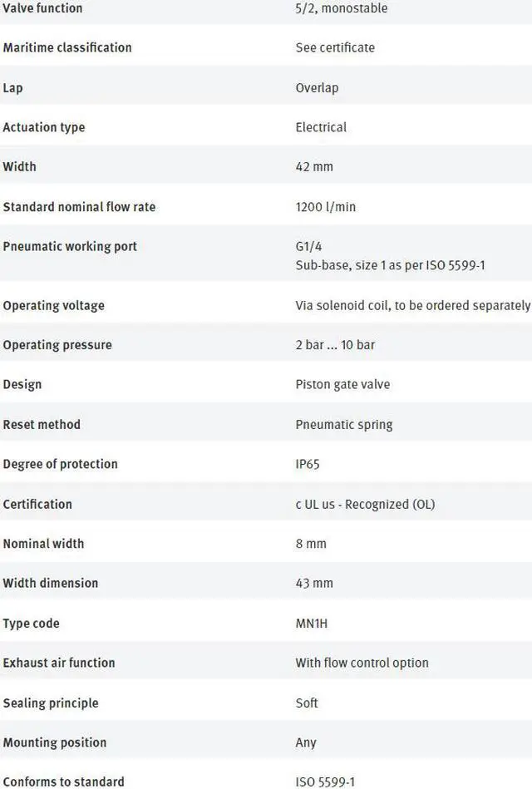
Task: Click the 'Sealing principle' label
Action: [50, 703]
